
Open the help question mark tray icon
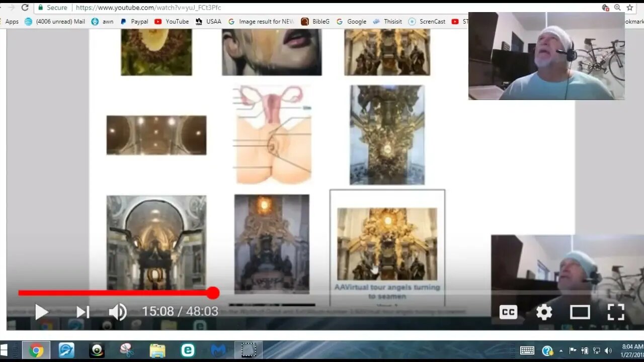547,350
